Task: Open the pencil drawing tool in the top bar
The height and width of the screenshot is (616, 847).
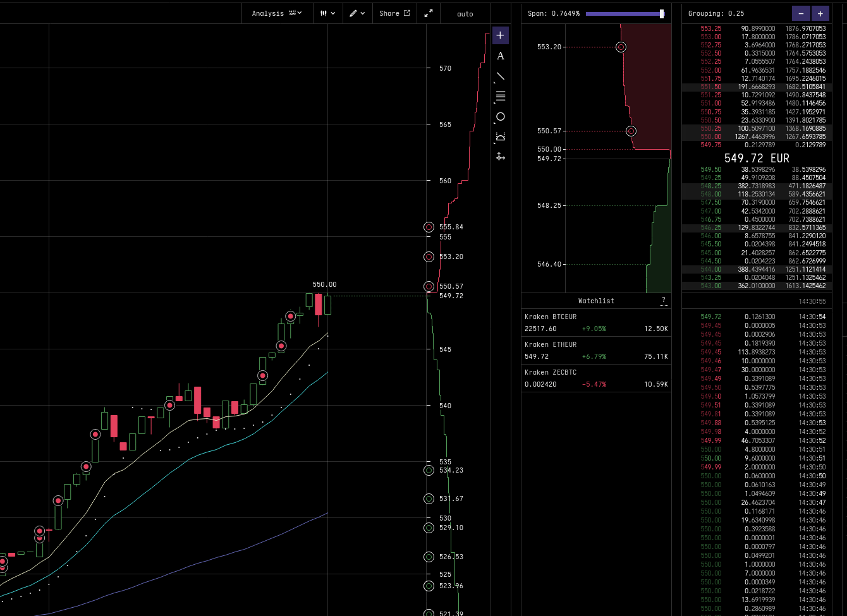Action: point(353,13)
